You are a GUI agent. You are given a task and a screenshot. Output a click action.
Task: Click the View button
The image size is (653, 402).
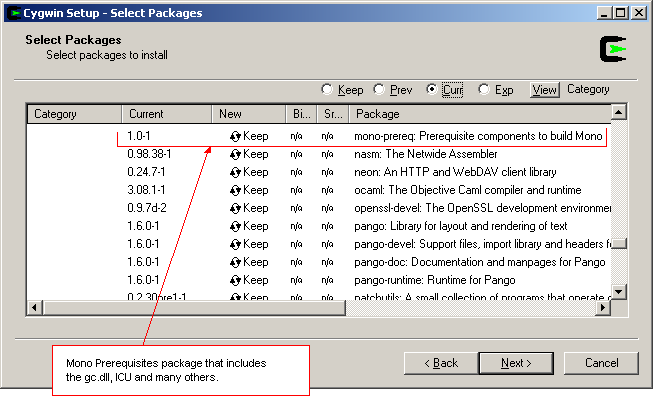[545, 90]
